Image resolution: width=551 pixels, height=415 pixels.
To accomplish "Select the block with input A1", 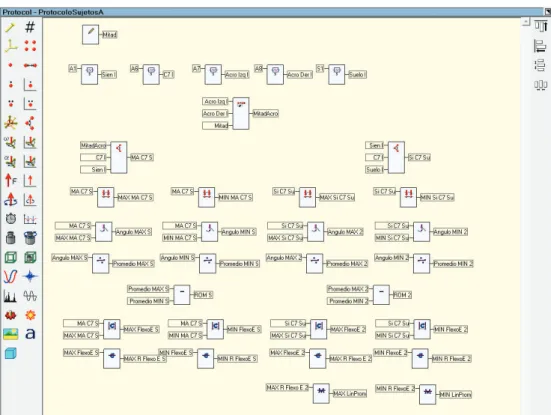I will [90, 74].
